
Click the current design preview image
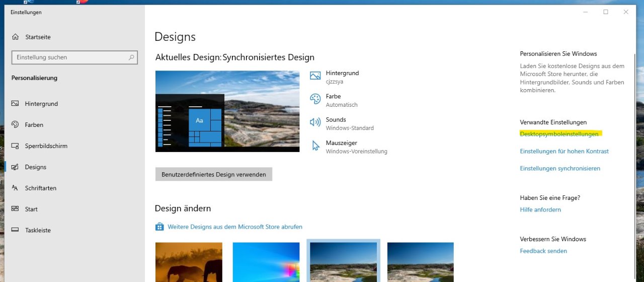[227, 111]
